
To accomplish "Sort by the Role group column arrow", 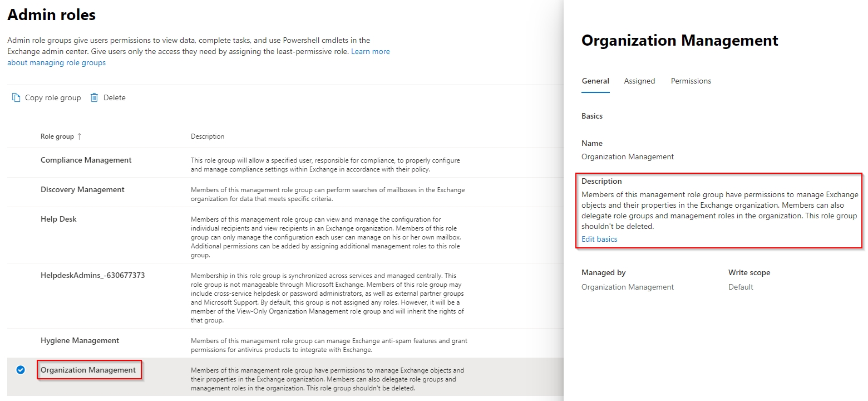I will point(79,136).
